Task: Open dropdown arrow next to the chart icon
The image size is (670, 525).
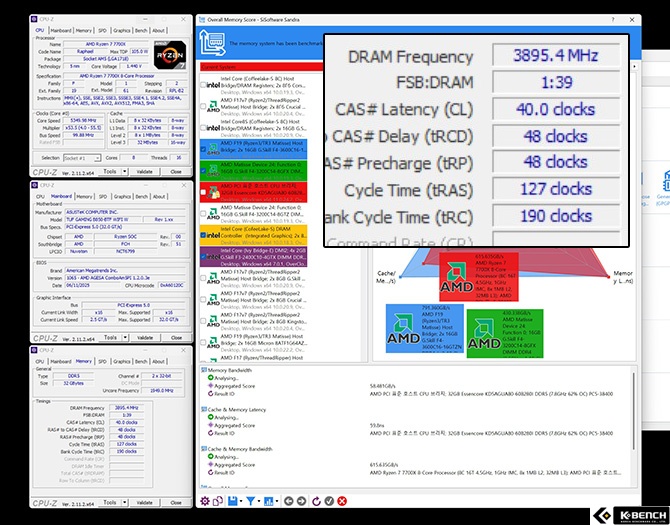Action: click(x=277, y=502)
